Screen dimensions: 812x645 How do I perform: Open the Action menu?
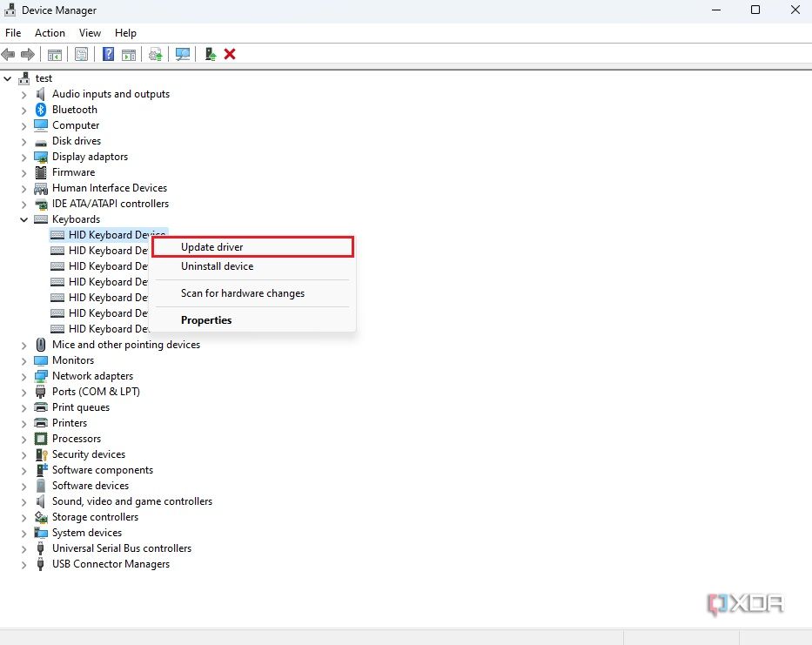(50, 32)
